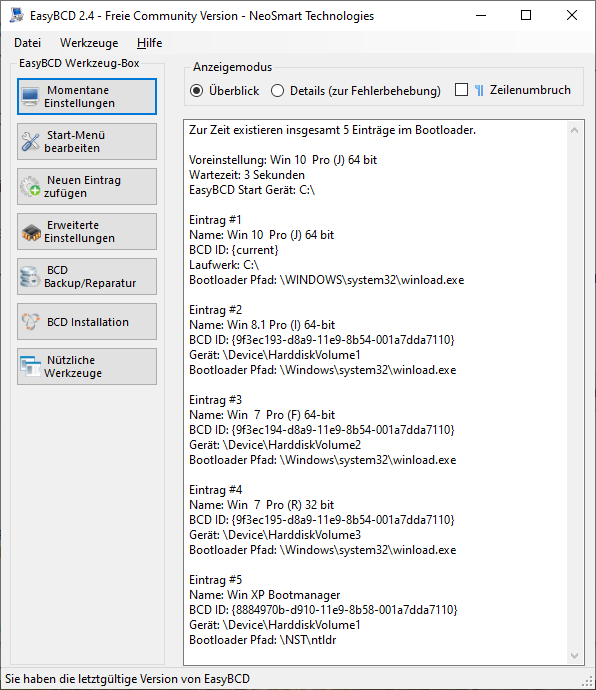Click the scrollbar up arrow in entries list
This screenshot has height=690, width=596.
(574, 130)
